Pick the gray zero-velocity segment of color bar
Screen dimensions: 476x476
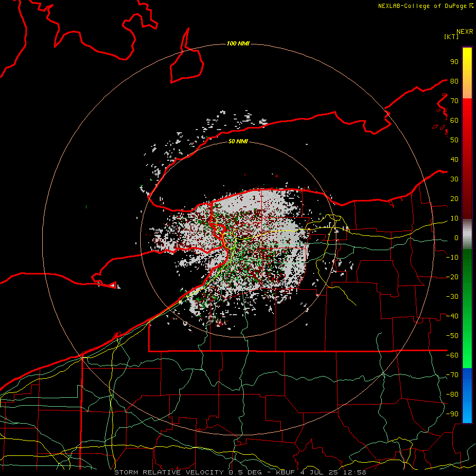(467, 234)
